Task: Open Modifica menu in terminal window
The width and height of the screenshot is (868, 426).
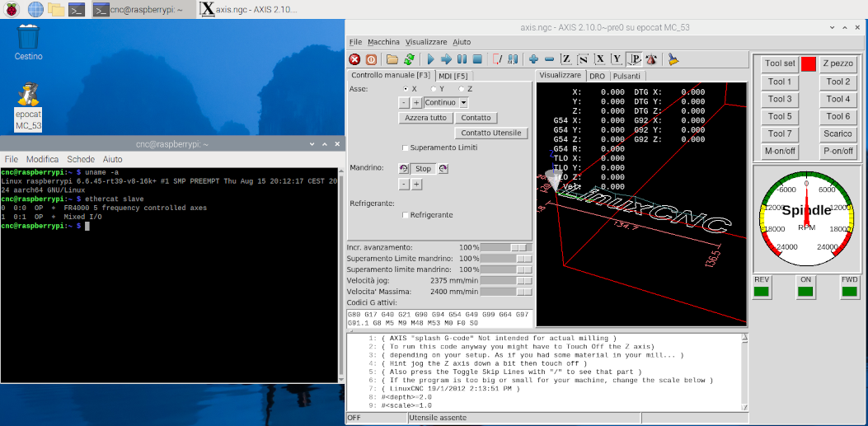Action: tap(42, 159)
